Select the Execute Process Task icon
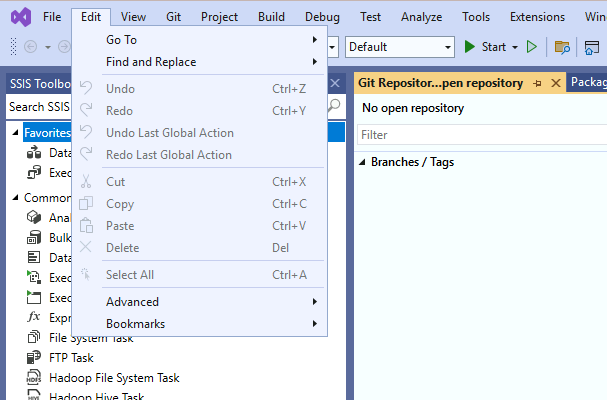The image size is (607, 400). pos(34,277)
